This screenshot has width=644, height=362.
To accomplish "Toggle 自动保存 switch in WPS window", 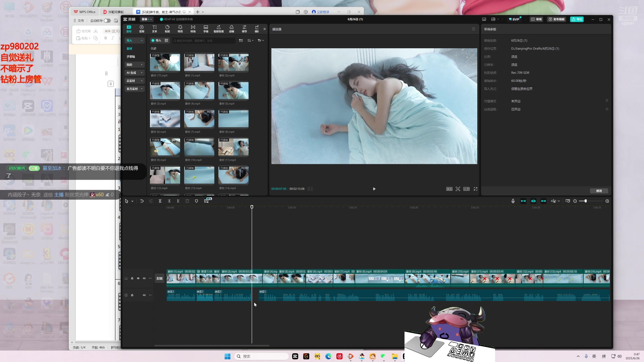I will tap(107, 21).
